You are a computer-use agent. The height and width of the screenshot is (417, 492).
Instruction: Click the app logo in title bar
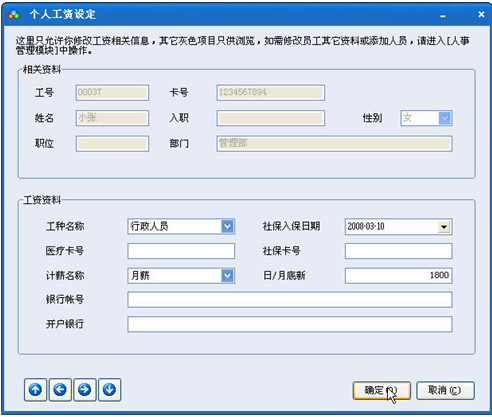coord(14,14)
